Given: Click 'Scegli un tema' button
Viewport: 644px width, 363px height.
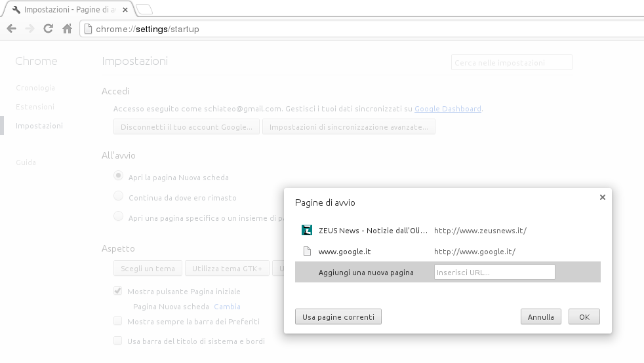Looking at the screenshot, I should [x=148, y=268].
